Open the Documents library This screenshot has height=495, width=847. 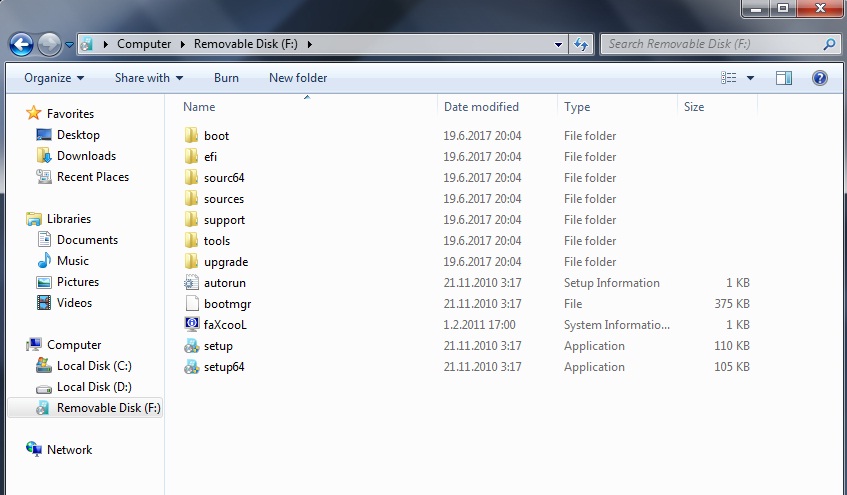(88, 240)
